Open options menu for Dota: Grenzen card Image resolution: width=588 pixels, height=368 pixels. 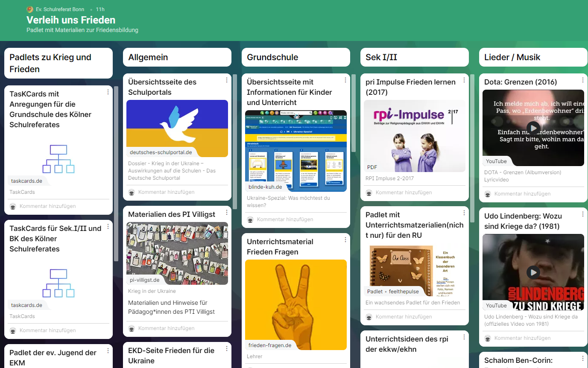583,80
